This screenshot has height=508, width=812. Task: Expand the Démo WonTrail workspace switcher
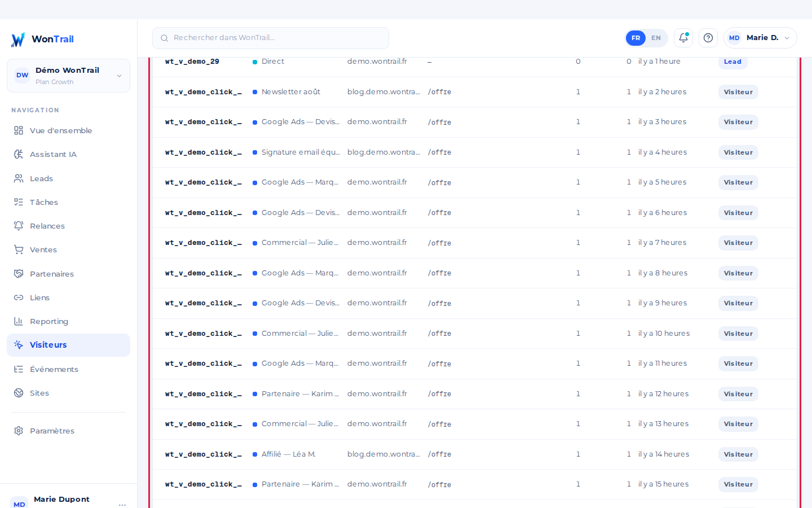coord(68,76)
